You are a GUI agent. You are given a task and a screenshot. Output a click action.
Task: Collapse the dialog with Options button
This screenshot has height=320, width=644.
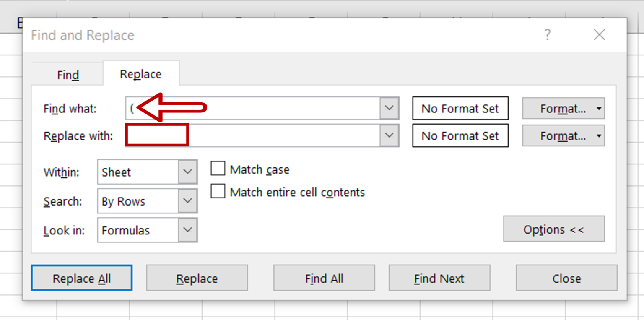[x=553, y=229]
